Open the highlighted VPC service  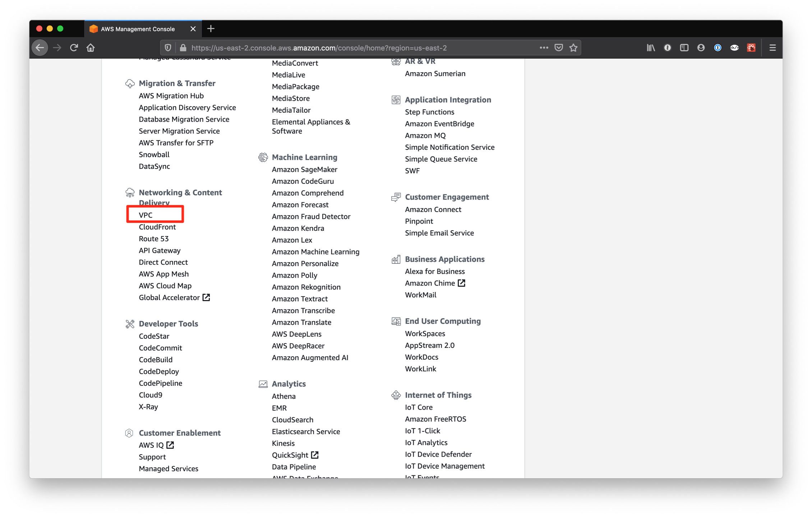pos(146,215)
